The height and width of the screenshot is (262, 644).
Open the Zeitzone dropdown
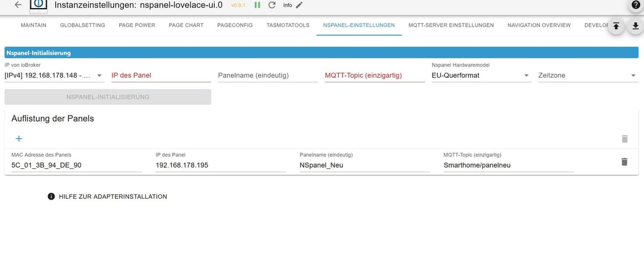click(588, 75)
